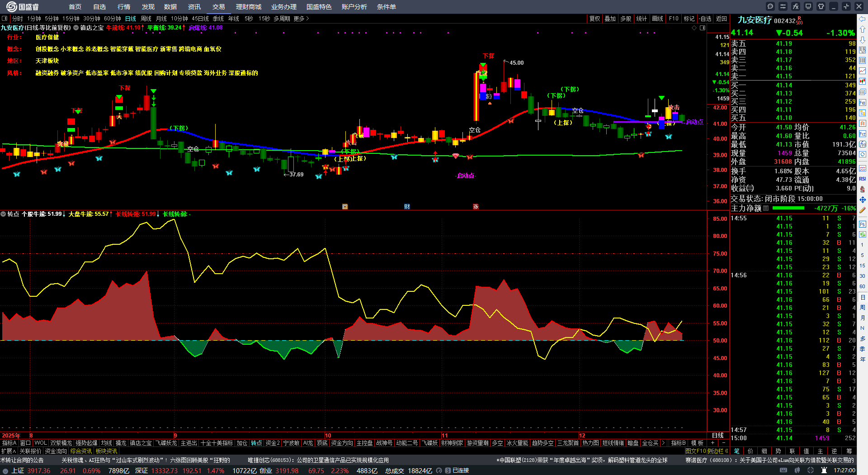Click the Guosheng logo icon
This screenshot has width=868, height=475.
[x=11, y=6]
